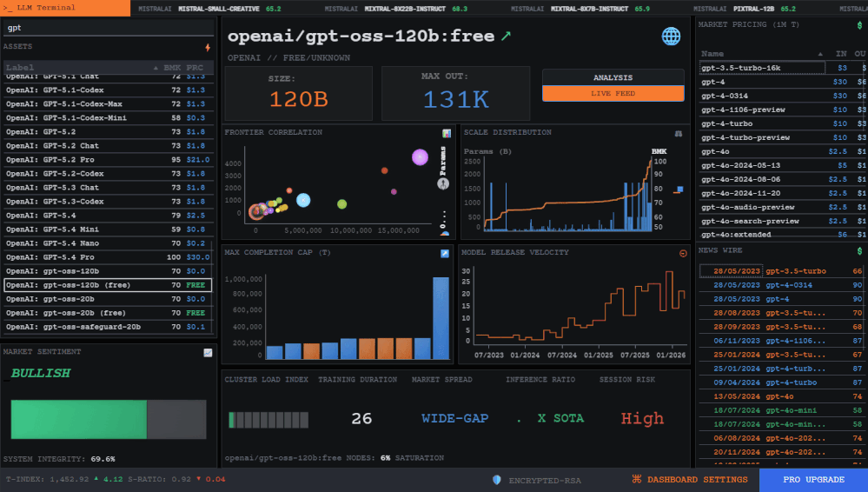Screen dimensions: 868x492
Task: Open 13/05/2024 gpt-4o news item
Action: (x=782, y=396)
